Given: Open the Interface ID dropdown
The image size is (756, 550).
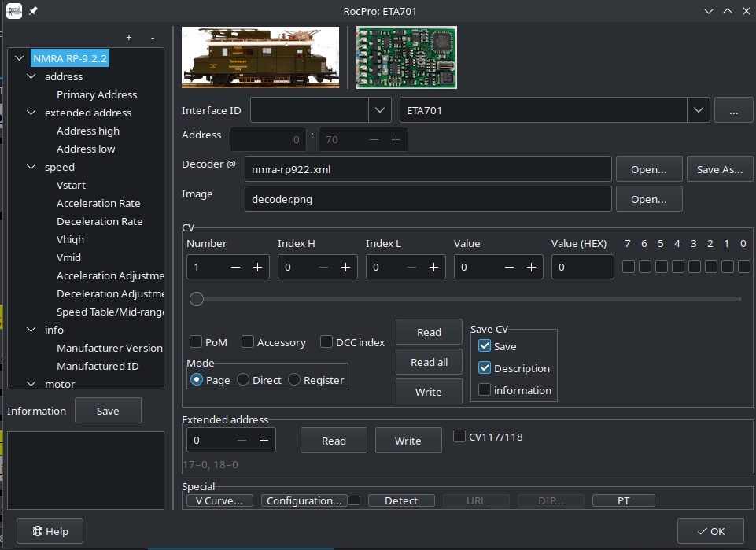Looking at the screenshot, I should (380, 110).
